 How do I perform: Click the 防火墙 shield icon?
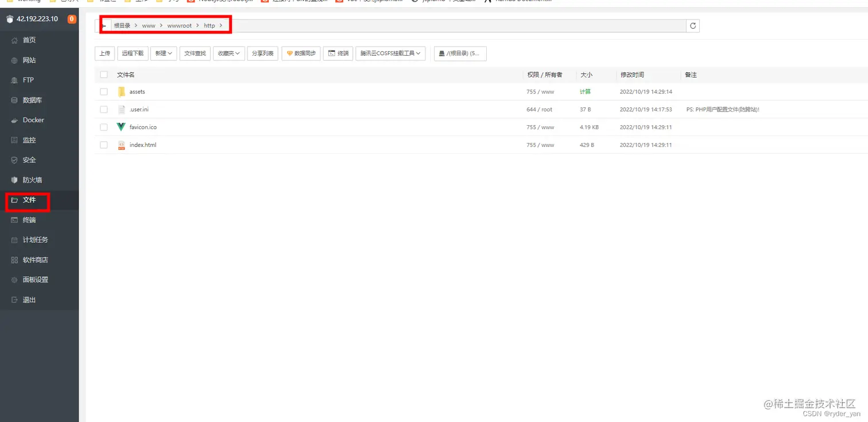point(14,180)
